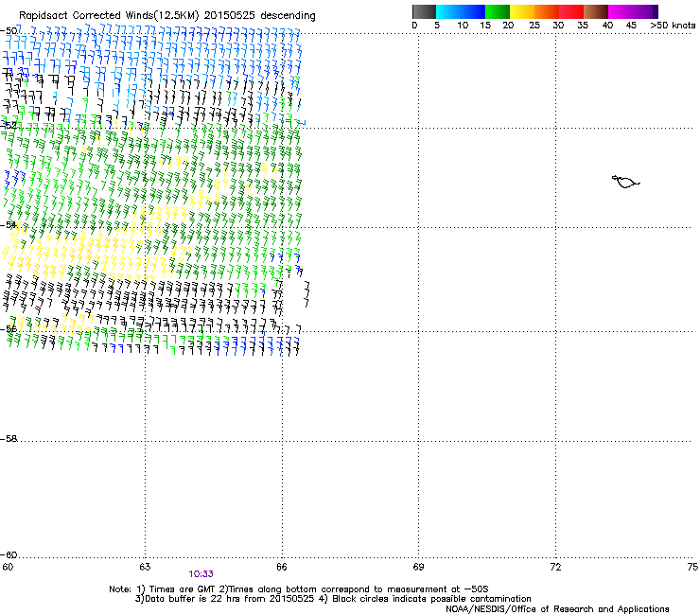
Task: Select the red 30-35 knots color swatch
Action: click(571, 11)
